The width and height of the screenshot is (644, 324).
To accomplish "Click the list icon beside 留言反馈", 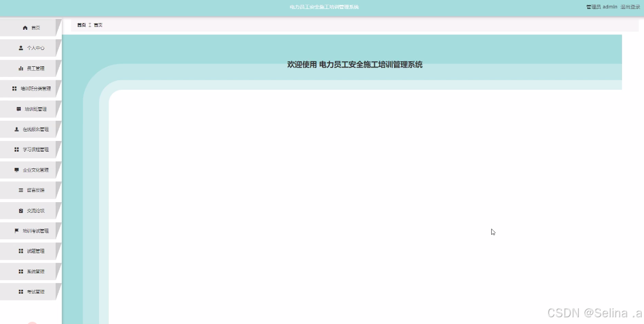I will [x=21, y=190].
